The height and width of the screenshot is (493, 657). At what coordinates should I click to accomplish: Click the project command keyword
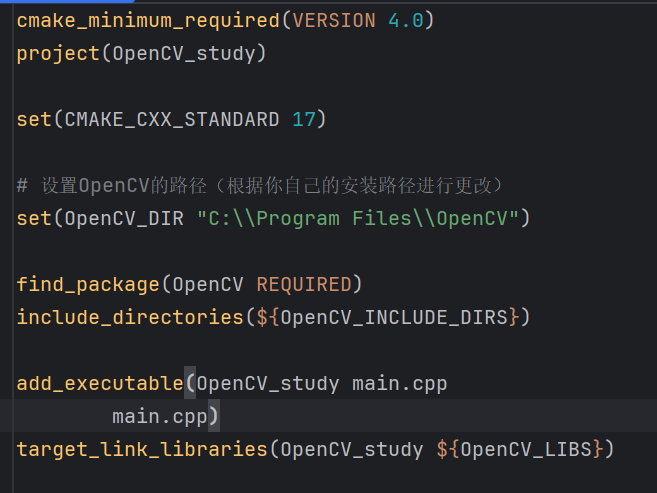[58, 54]
